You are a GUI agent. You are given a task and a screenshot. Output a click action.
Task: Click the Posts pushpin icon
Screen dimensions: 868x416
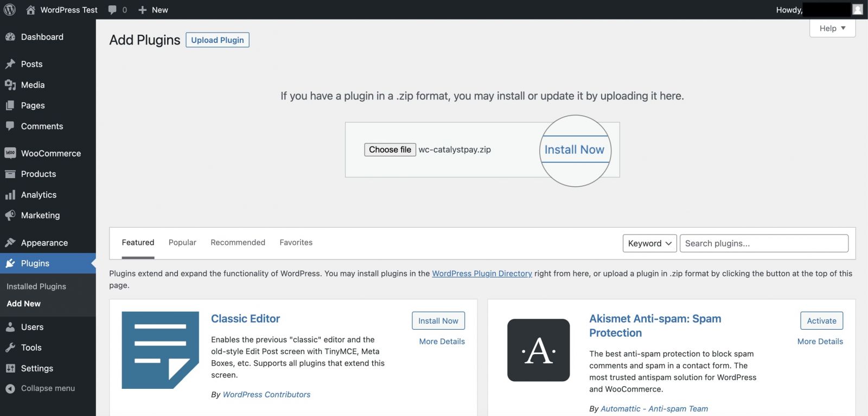[10, 64]
